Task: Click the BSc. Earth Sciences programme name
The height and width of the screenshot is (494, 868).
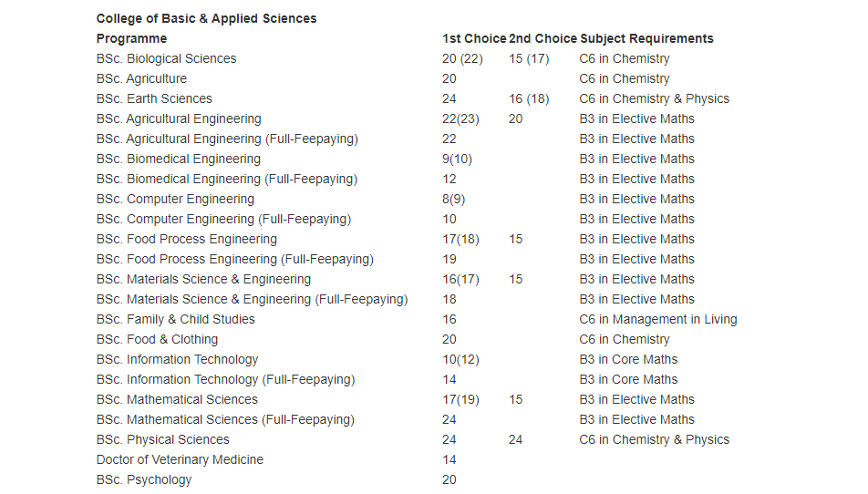Action: pos(154,98)
